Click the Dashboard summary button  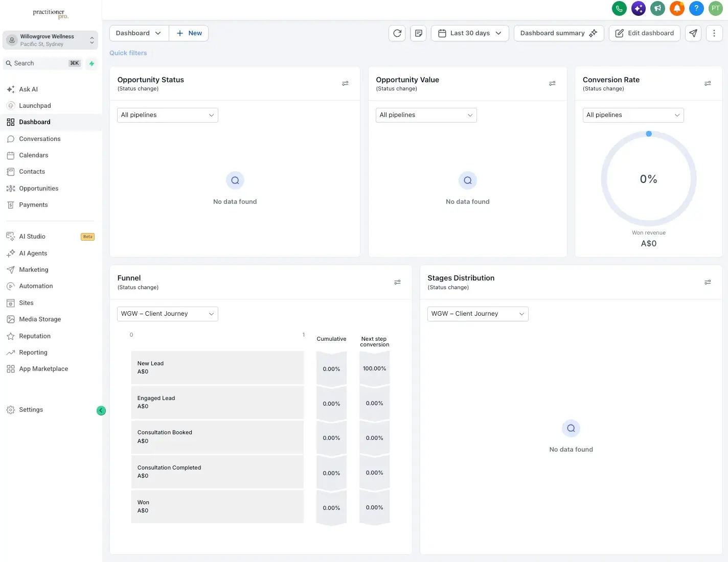(559, 33)
